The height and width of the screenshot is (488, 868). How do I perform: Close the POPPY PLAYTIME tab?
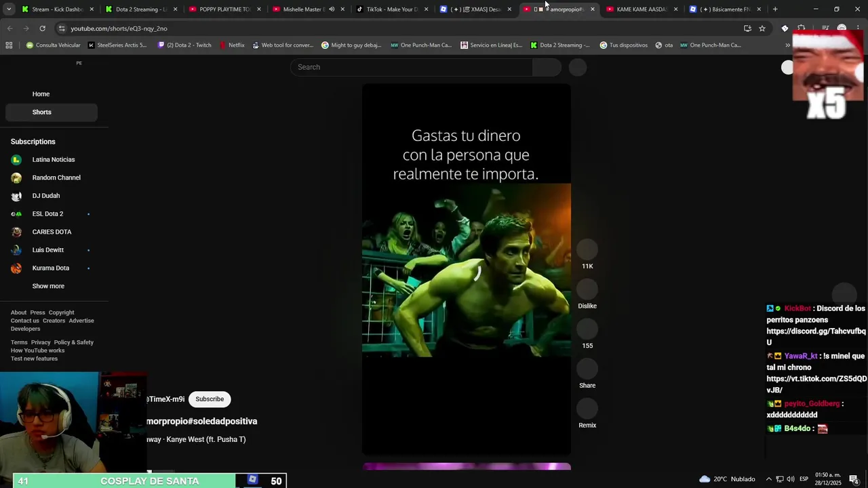pyautogui.click(x=258, y=9)
